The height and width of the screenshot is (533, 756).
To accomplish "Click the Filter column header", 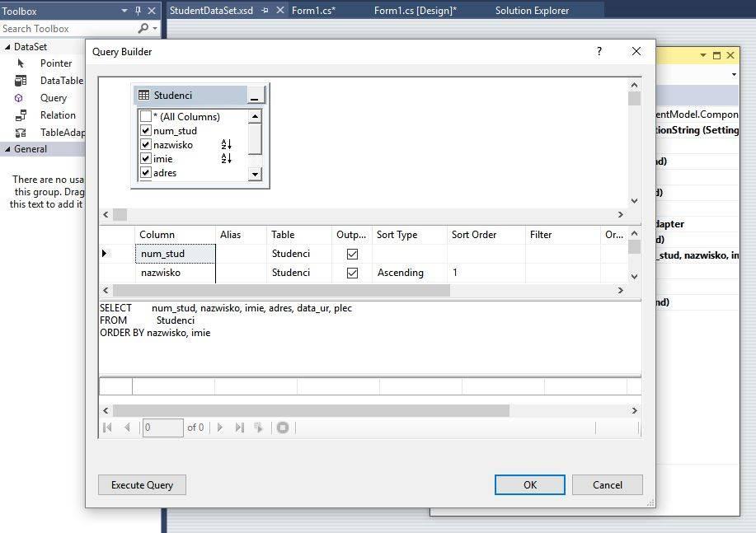I will click(x=563, y=235).
